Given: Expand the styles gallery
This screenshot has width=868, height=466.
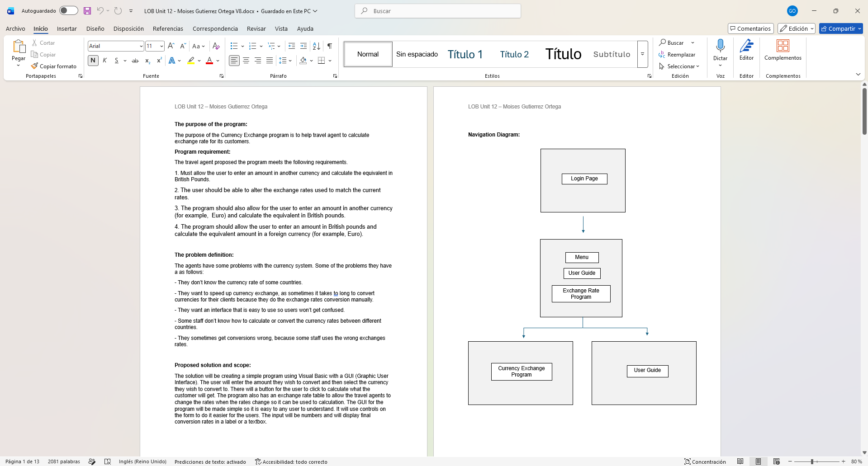Looking at the screenshot, I should 642,54.
